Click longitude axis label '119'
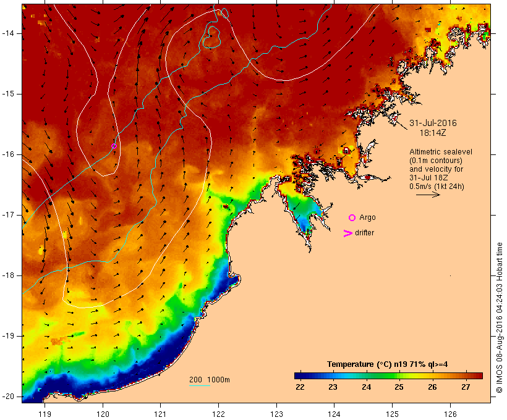 45,414
